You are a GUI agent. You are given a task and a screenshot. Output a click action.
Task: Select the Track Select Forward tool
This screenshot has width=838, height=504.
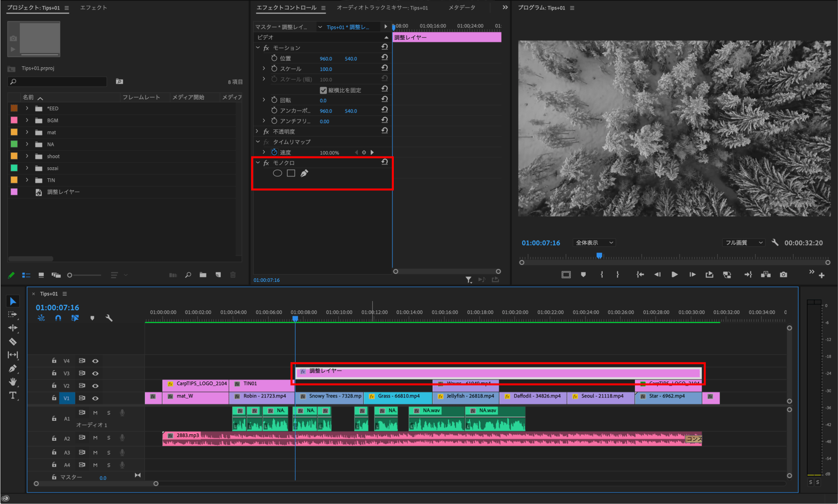13,315
